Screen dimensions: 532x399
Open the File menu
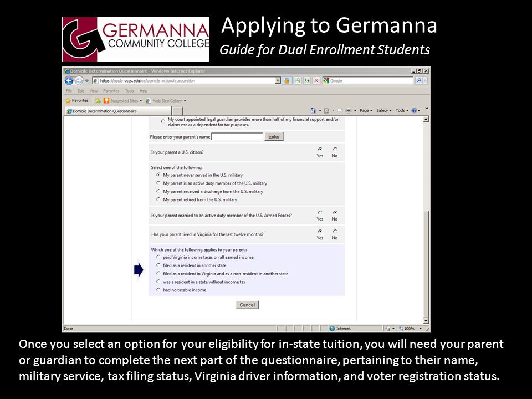pos(69,91)
